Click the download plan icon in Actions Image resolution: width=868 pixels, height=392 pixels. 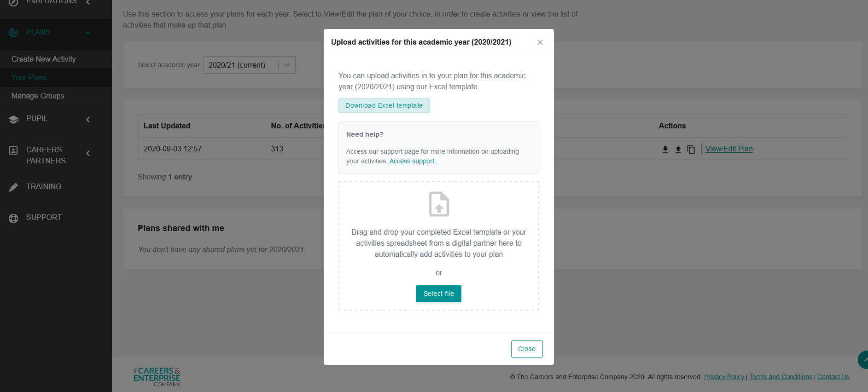click(x=665, y=149)
